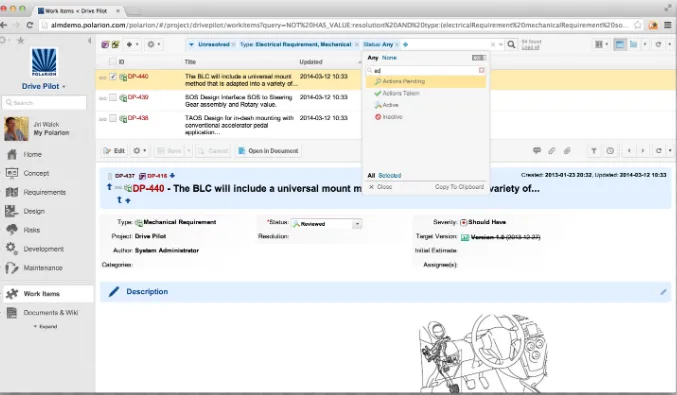677x395 pixels.
Task: Go to next work item arrow
Action: pyautogui.click(x=643, y=151)
